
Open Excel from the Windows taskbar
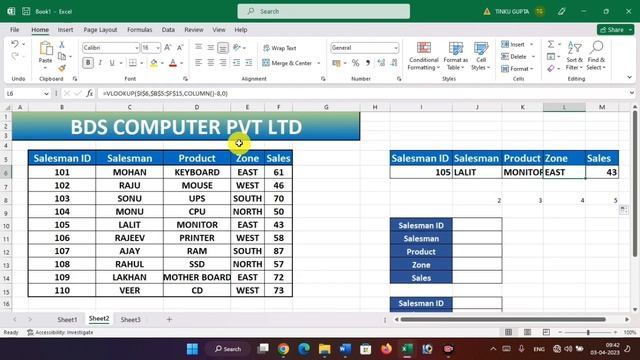coord(407,349)
